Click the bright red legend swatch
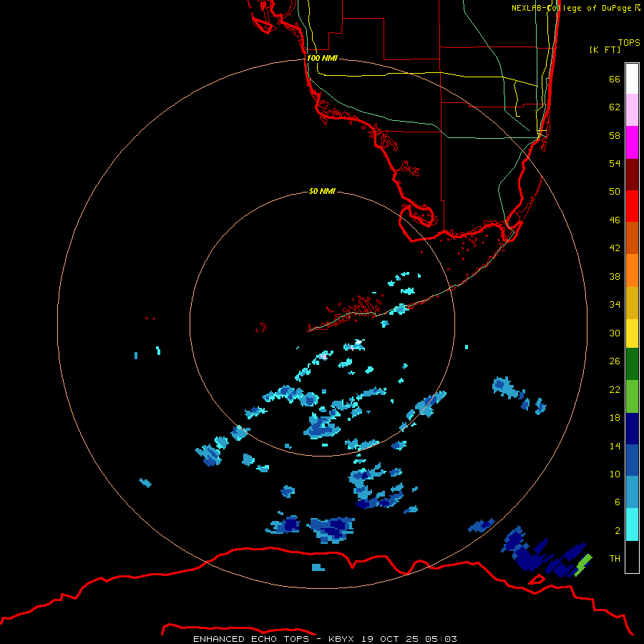The width and height of the screenshot is (644, 644). pos(632,206)
